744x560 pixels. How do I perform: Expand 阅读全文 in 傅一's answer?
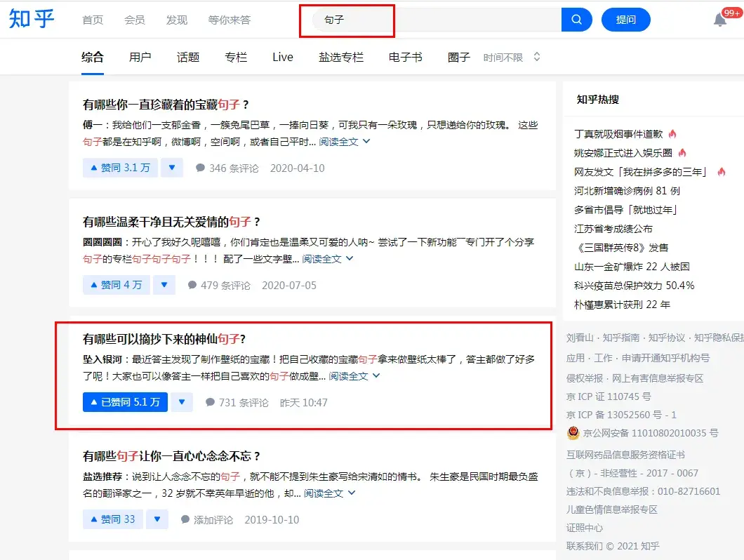tap(344, 142)
